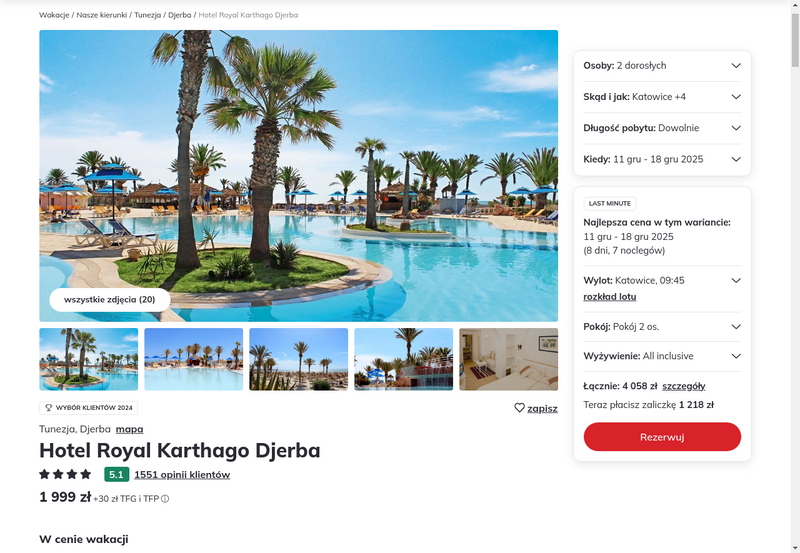
Task: Show wszystkie zdjęcia (20) gallery
Action: pos(110,299)
